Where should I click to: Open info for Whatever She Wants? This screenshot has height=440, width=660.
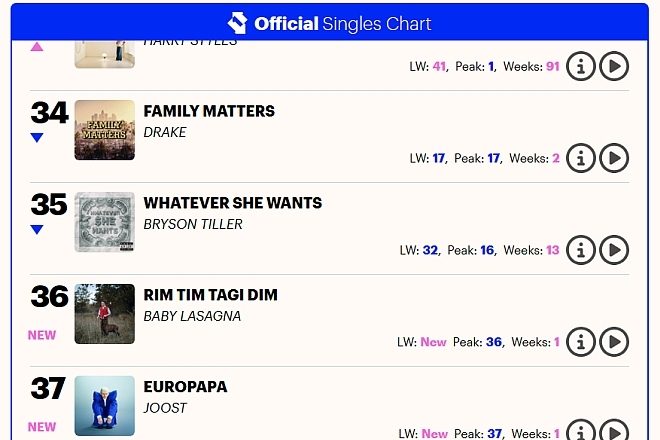click(x=581, y=250)
